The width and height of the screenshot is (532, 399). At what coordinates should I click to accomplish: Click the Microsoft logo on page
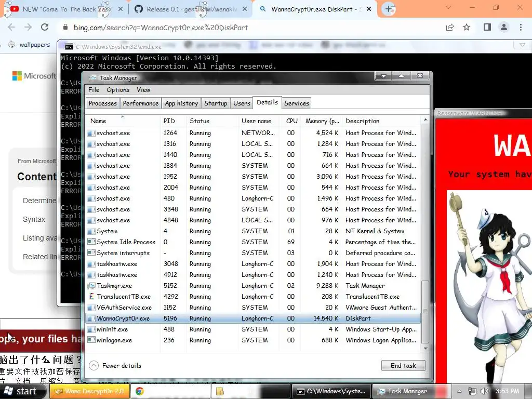coord(34,76)
